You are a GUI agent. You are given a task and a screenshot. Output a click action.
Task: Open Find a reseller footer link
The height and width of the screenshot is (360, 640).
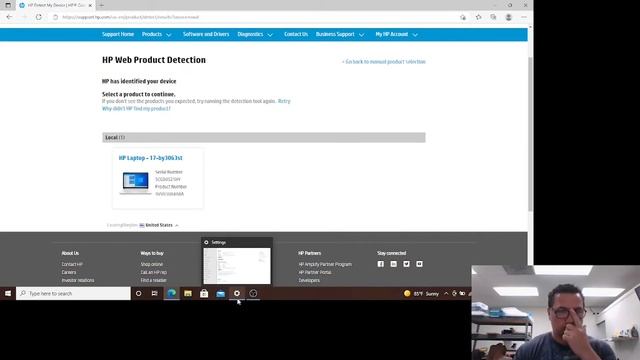point(153,280)
